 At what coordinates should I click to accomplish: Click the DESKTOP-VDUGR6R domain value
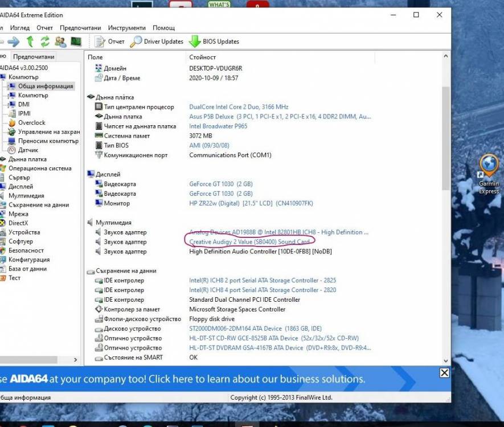[216, 68]
